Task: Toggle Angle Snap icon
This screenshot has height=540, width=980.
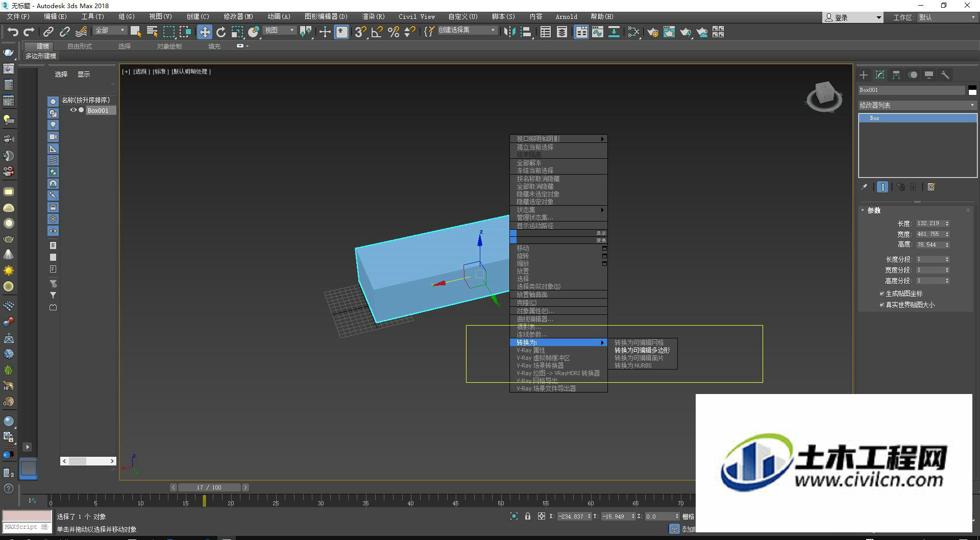Action: [377, 32]
